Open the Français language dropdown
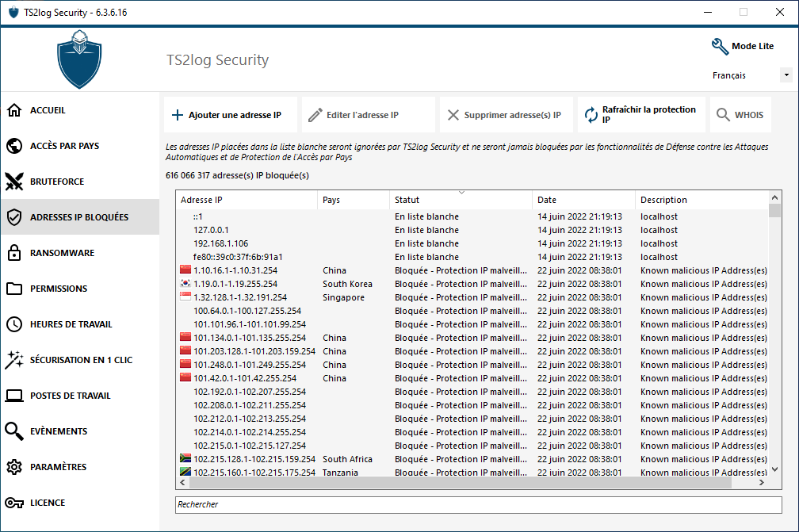 pyautogui.click(x=786, y=75)
